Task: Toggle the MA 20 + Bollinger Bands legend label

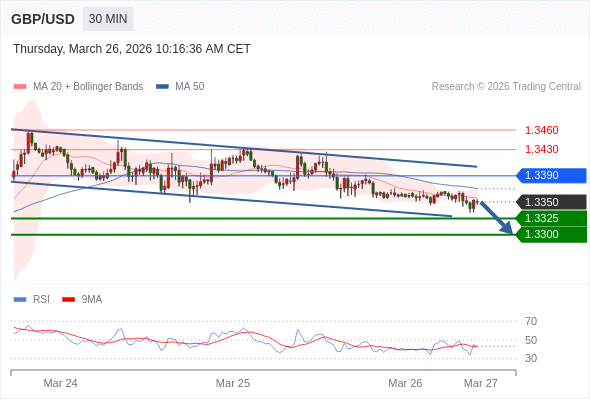Action: [x=88, y=87]
